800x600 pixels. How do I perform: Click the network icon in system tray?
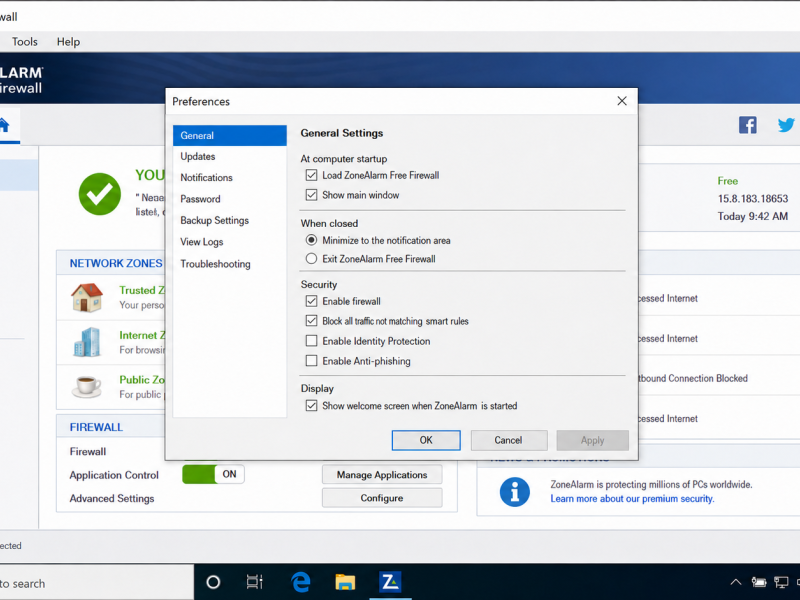781,582
